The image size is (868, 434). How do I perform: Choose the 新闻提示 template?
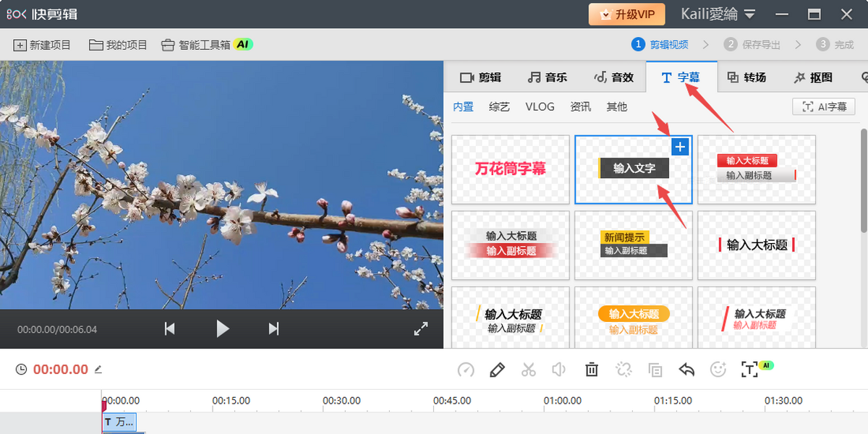click(634, 245)
